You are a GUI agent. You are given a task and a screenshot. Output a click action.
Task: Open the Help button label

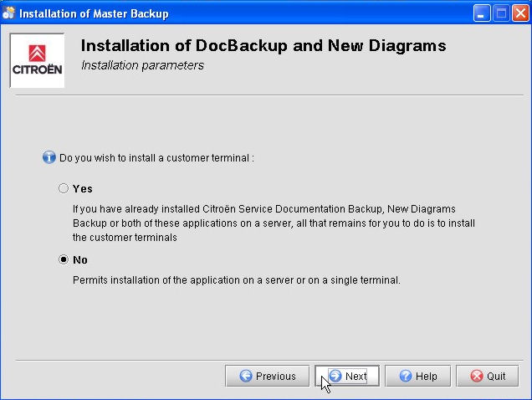click(426, 377)
